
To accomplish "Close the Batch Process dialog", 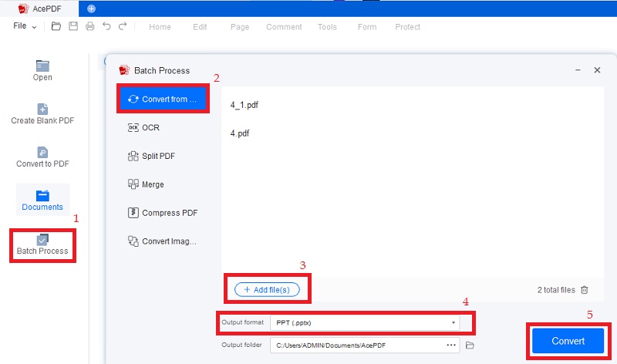I will click(597, 70).
